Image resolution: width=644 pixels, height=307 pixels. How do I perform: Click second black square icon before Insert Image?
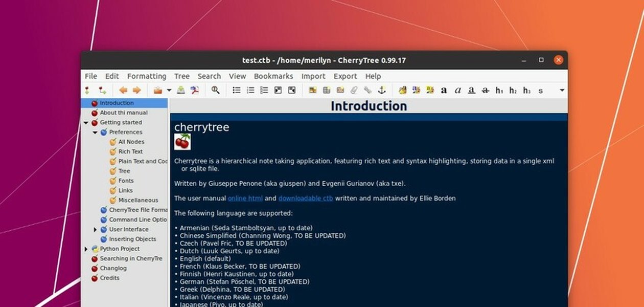[x=292, y=90]
